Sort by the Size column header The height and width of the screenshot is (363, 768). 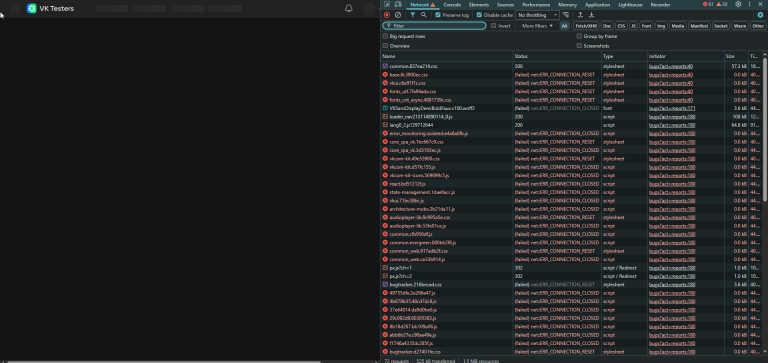click(736, 56)
